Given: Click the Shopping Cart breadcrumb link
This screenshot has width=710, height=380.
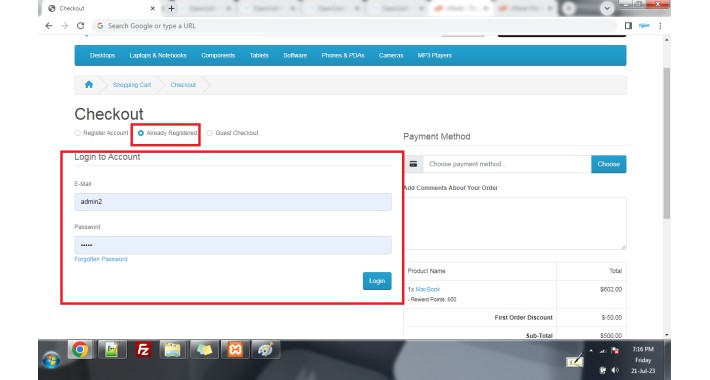Looking at the screenshot, I should (x=132, y=85).
